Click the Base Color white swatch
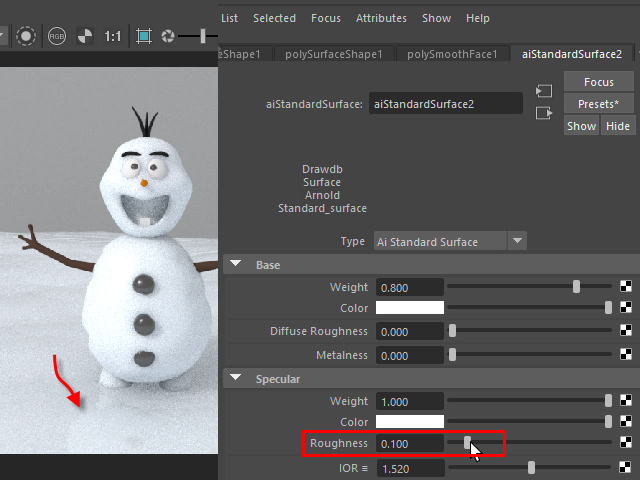The height and width of the screenshot is (480, 640). point(409,308)
